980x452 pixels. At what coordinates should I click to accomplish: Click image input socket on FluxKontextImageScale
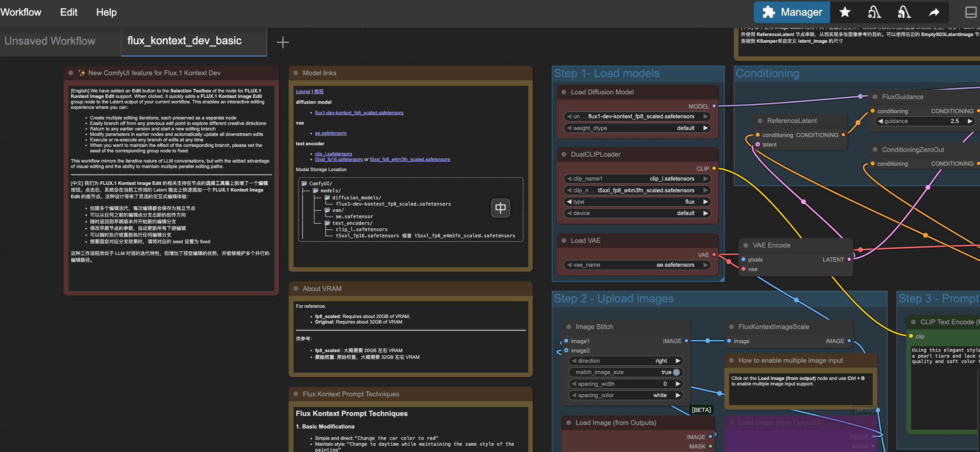[x=729, y=341]
